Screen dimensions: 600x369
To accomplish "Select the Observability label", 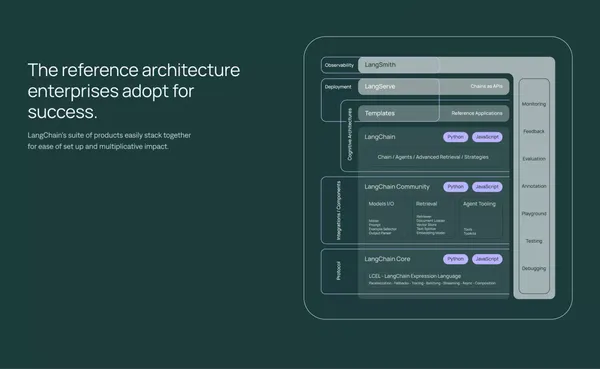I will click(339, 65).
